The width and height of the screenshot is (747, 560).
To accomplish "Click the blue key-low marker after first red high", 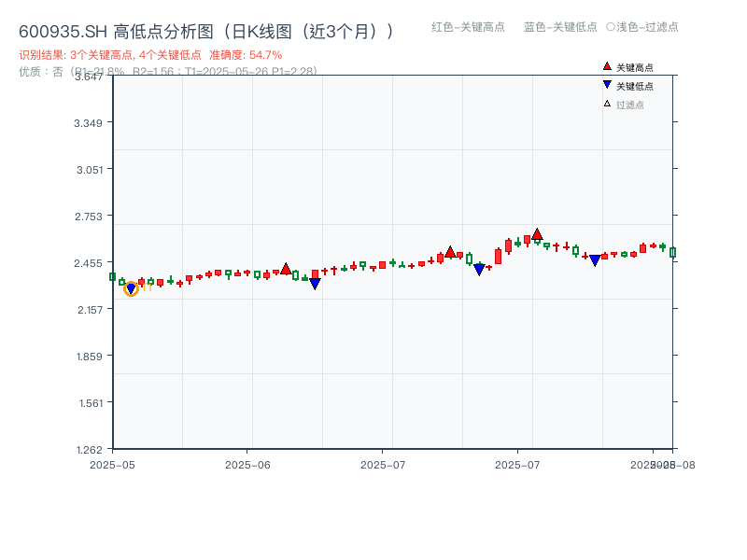I will click(x=315, y=284).
